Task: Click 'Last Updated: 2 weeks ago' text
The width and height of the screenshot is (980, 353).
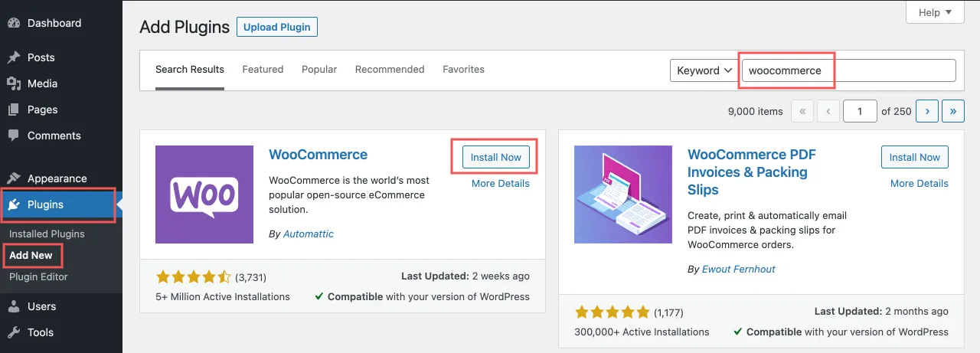Action: pos(465,276)
